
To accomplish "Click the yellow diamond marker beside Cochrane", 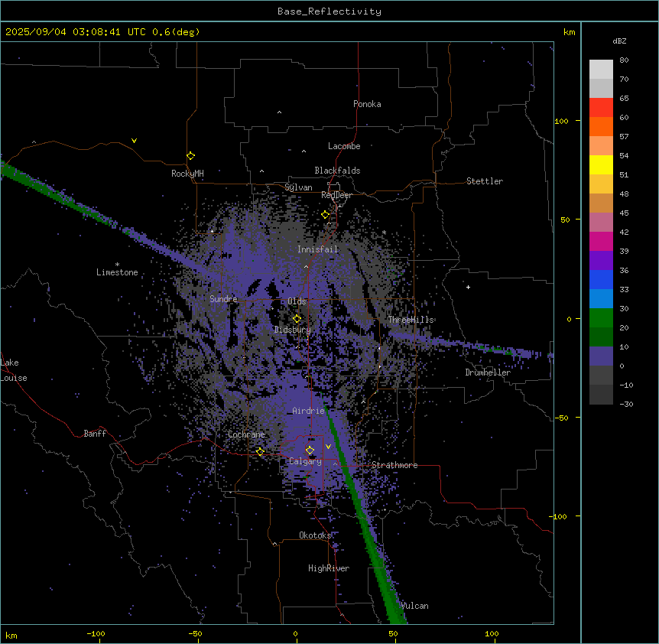I will [x=260, y=451].
